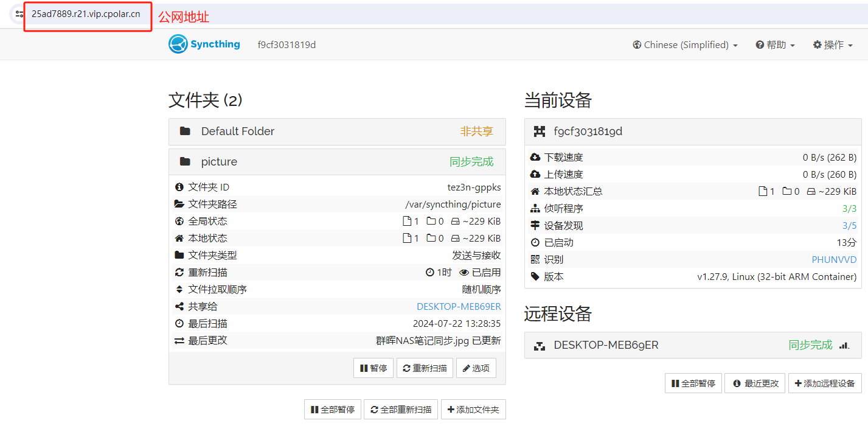Click the QR code icon for 识别
The image size is (868, 437).
535,259
